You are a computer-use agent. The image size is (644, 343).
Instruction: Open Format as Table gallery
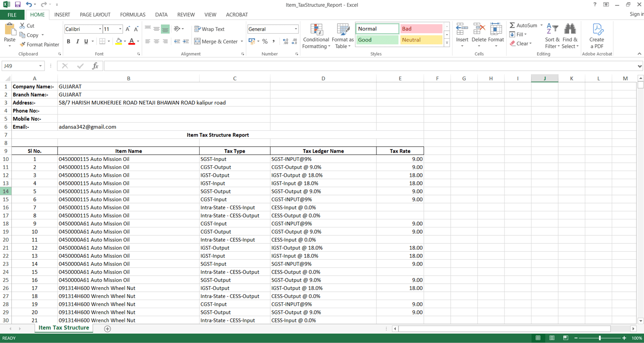pyautogui.click(x=343, y=36)
